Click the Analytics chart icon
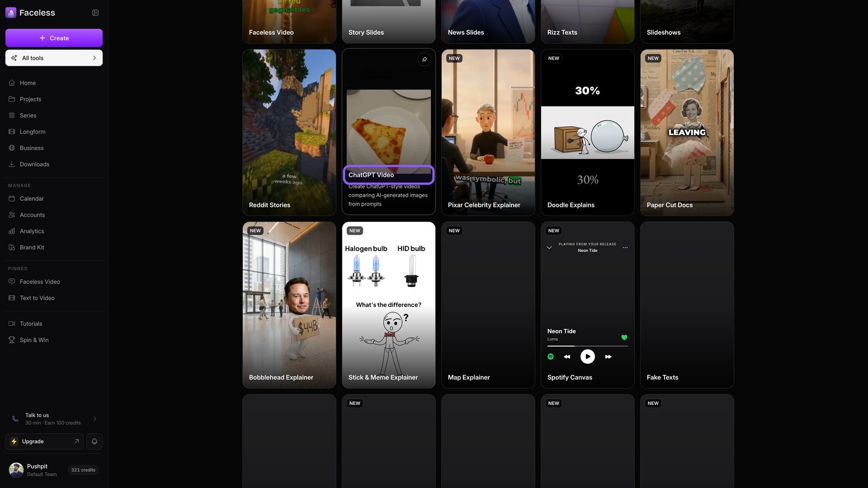 pyautogui.click(x=12, y=231)
